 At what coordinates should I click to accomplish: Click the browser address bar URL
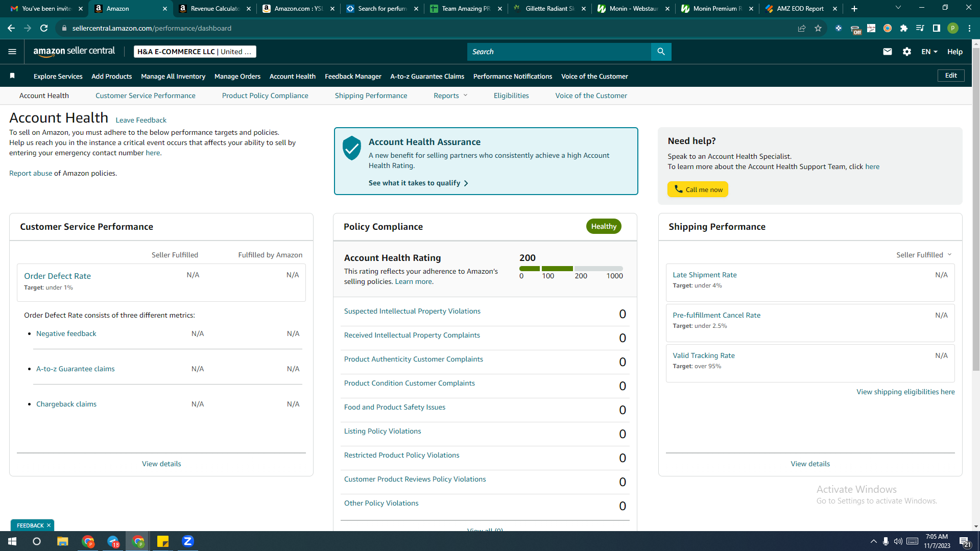click(x=152, y=28)
